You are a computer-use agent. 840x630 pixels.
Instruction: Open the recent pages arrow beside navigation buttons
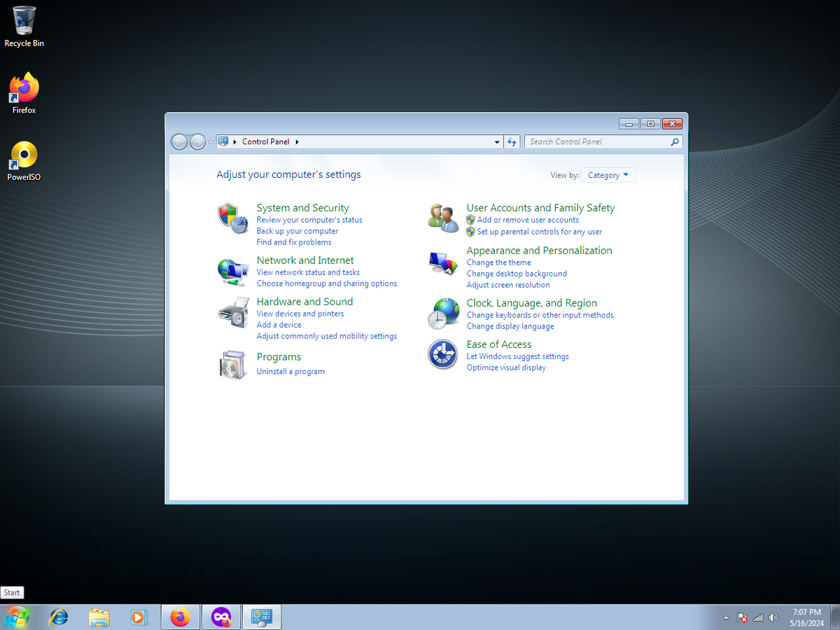[211, 142]
